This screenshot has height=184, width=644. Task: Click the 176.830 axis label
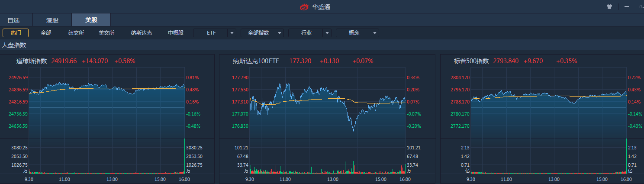coord(240,126)
